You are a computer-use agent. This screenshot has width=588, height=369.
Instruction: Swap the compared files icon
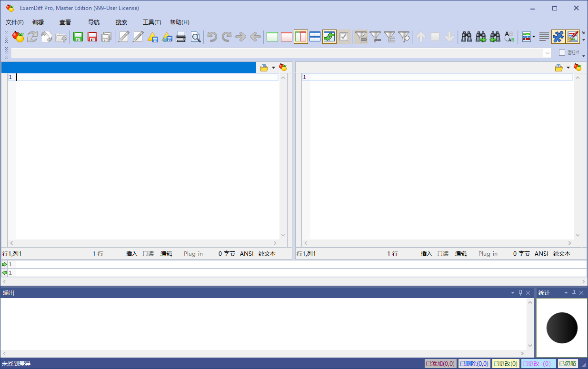[47, 37]
